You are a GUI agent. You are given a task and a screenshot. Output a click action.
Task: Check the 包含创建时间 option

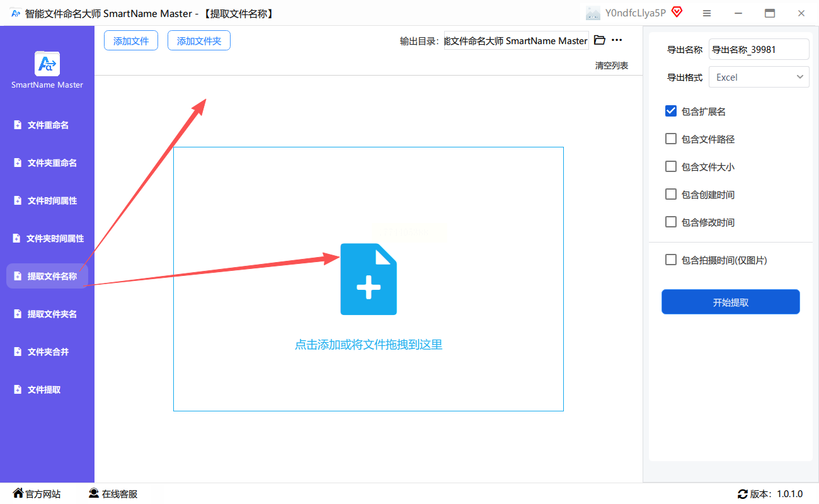click(671, 194)
